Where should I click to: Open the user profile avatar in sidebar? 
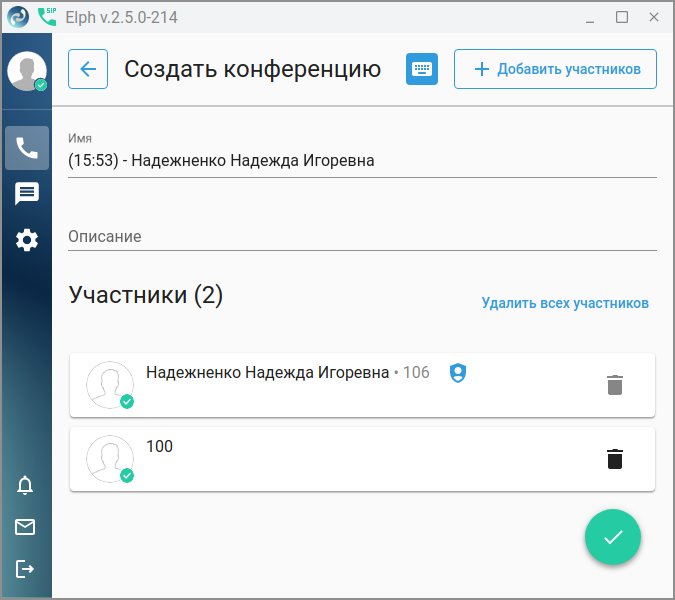(x=27, y=71)
